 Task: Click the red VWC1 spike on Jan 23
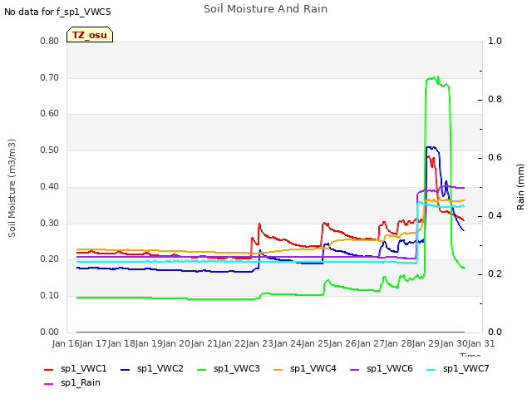[259, 224]
